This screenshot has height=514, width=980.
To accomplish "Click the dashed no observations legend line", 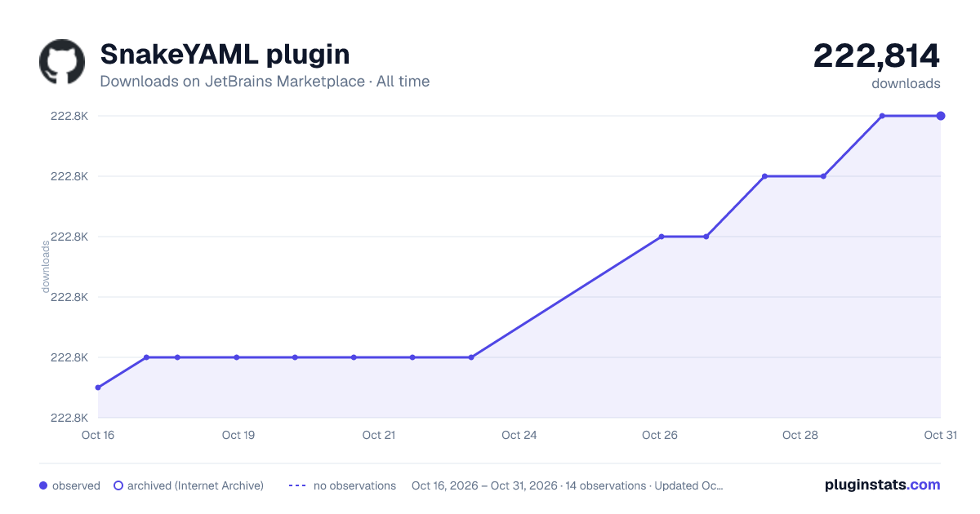I will (297, 485).
